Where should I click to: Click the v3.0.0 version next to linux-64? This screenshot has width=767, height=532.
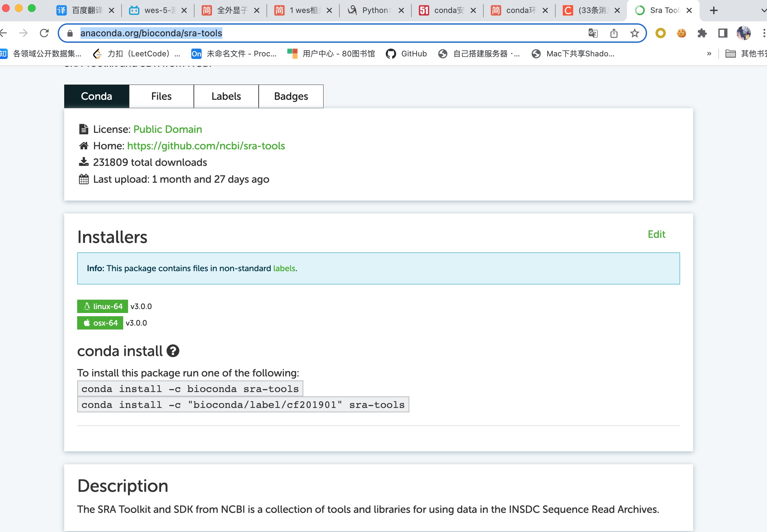[x=141, y=306]
